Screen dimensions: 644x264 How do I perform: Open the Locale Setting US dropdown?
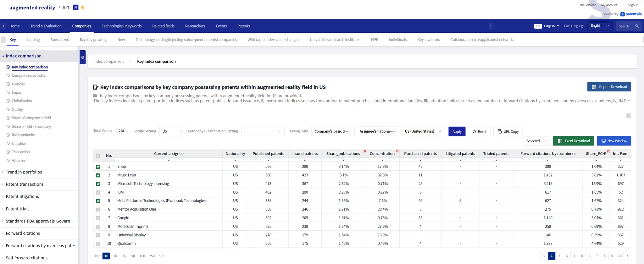172,131
